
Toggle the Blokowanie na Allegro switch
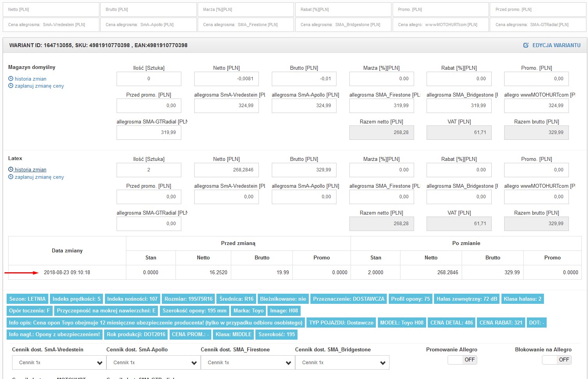[556, 360]
